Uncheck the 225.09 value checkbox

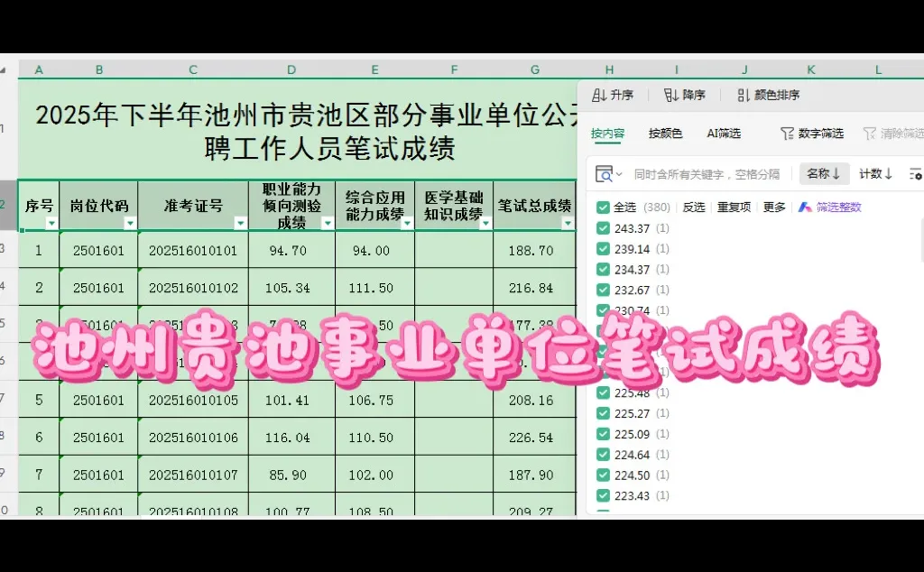[x=602, y=434]
